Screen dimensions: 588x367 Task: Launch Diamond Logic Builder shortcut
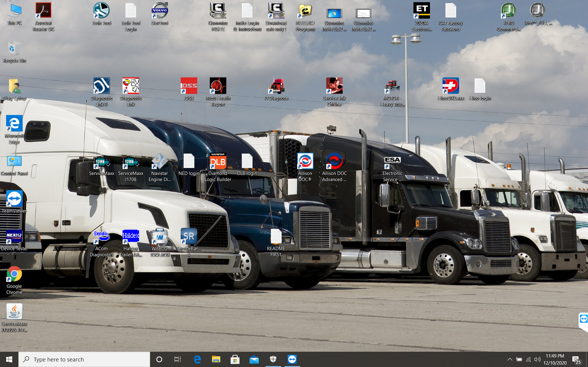click(218, 167)
